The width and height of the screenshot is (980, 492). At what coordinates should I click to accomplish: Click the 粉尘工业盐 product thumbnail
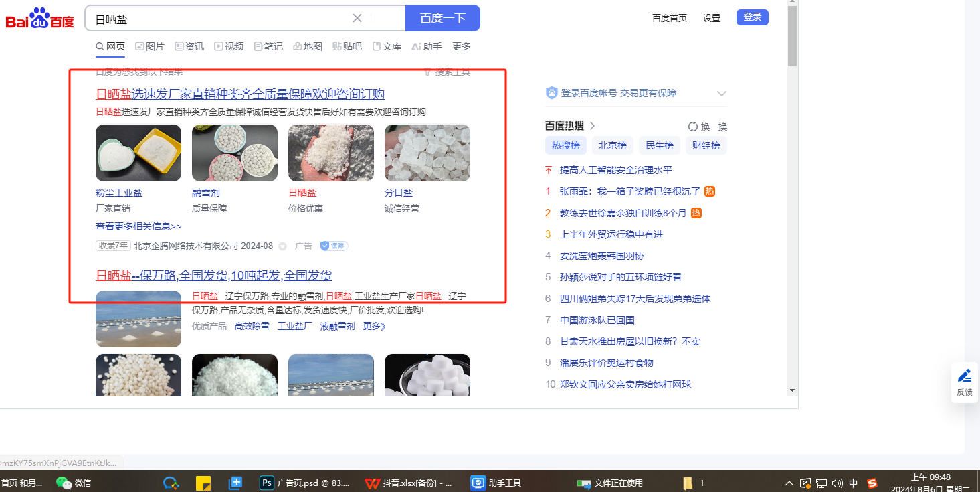(x=138, y=153)
